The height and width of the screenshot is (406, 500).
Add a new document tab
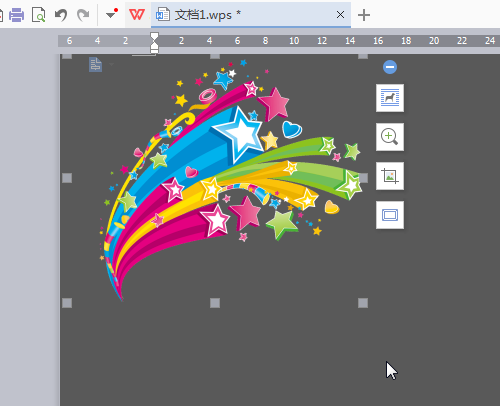click(364, 15)
